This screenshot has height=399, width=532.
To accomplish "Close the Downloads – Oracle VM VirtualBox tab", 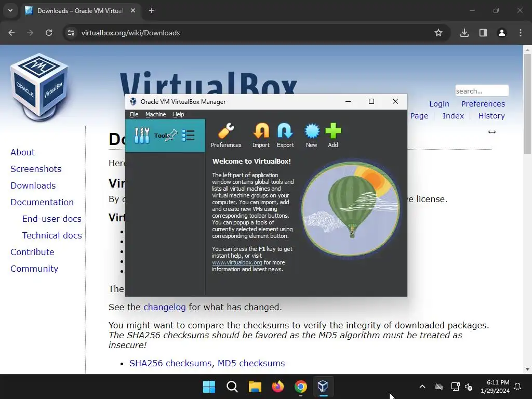I will click(x=133, y=10).
